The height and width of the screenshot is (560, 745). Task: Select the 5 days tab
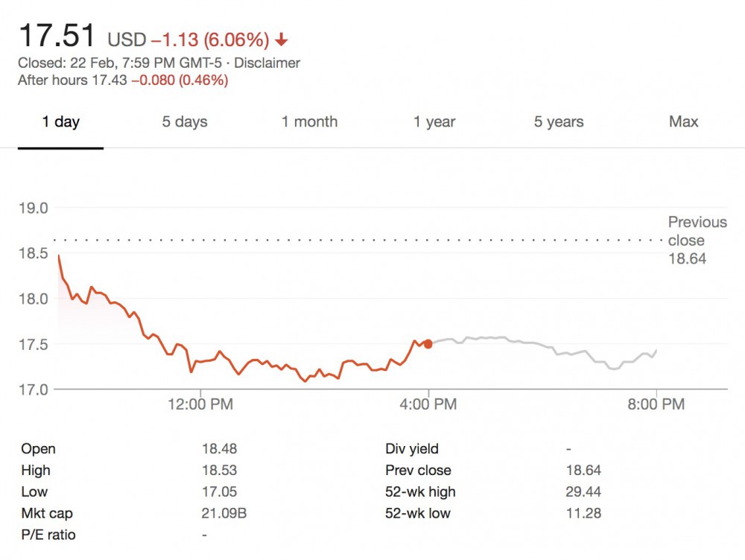point(185,122)
